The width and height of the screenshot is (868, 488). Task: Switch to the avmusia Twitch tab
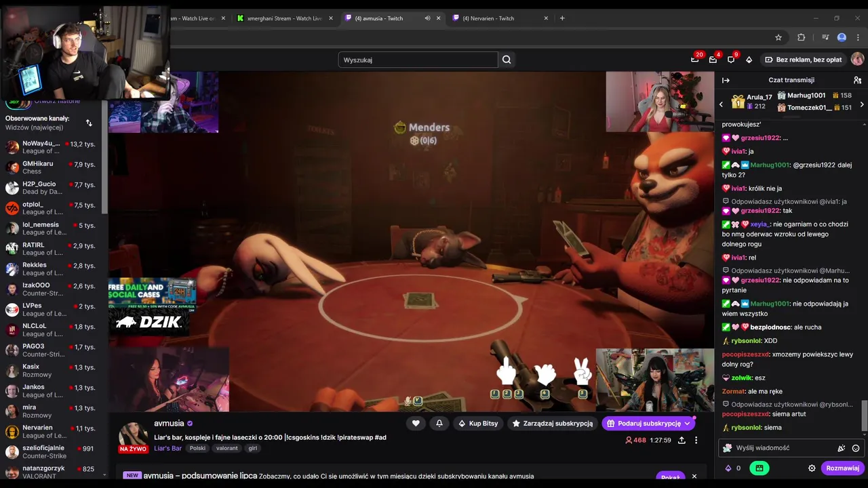point(392,18)
